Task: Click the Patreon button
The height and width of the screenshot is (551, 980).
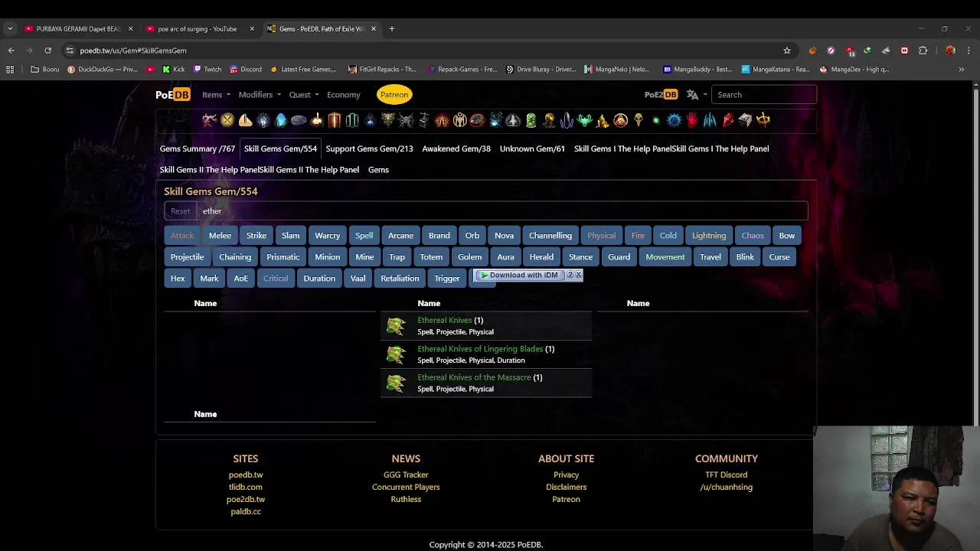Action: (394, 95)
